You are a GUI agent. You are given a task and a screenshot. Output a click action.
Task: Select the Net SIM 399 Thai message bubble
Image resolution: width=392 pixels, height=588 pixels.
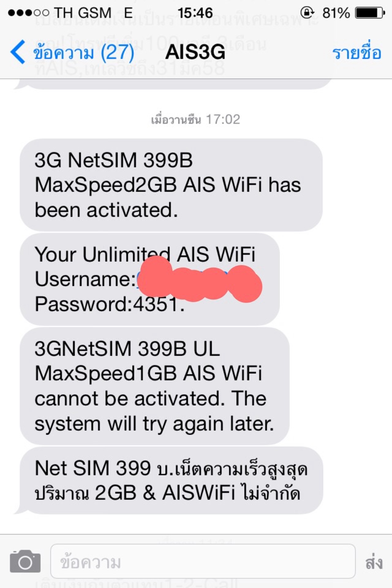pos(171,480)
